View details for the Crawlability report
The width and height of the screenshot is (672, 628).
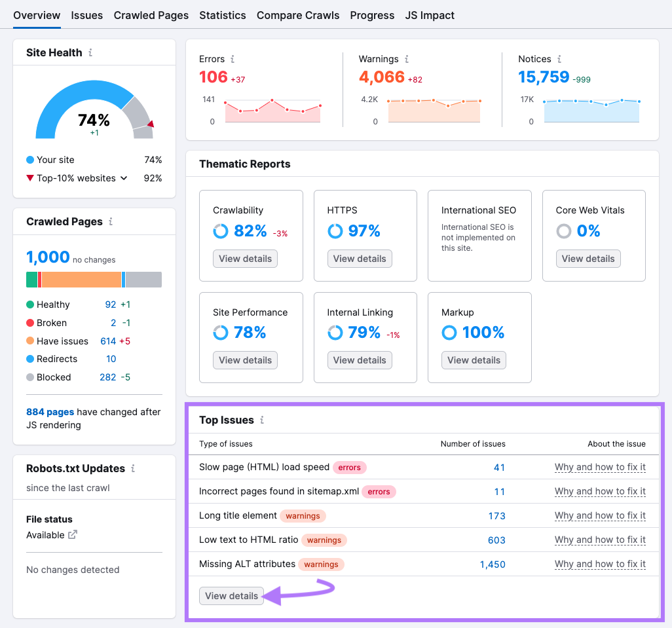click(245, 259)
